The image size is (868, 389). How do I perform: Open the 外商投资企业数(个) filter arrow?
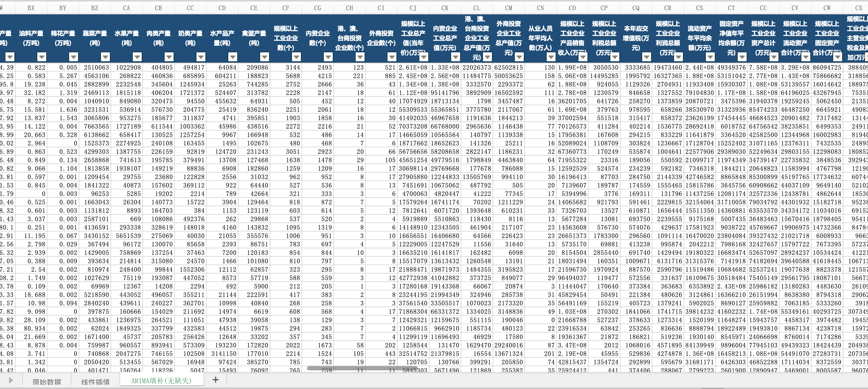coord(392,57)
